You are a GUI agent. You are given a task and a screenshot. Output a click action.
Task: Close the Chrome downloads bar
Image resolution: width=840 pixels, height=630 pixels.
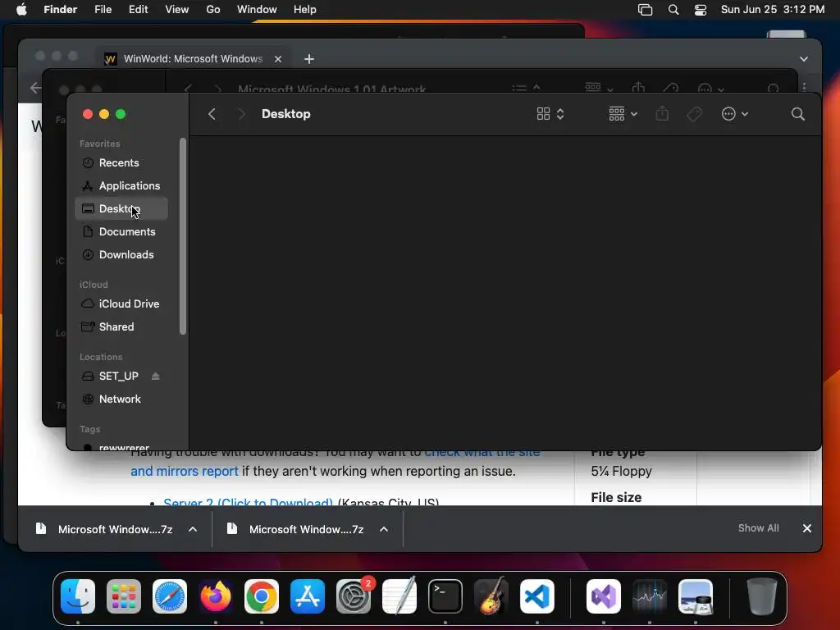[x=807, y=528]
